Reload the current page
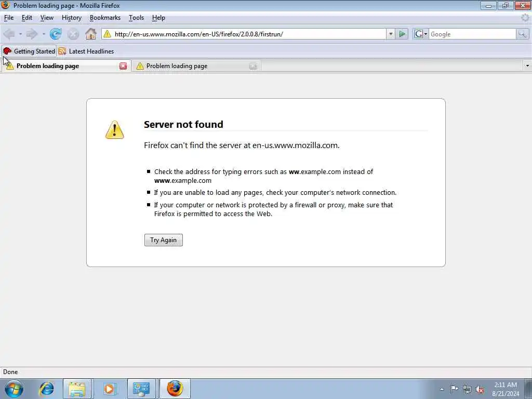 click(x=56, y=34)
